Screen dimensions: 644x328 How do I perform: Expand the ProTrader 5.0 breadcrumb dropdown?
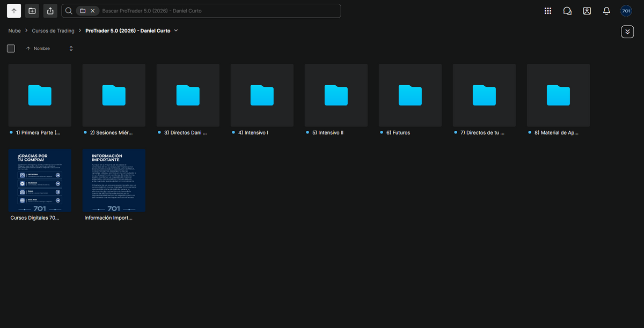[176, 31]
